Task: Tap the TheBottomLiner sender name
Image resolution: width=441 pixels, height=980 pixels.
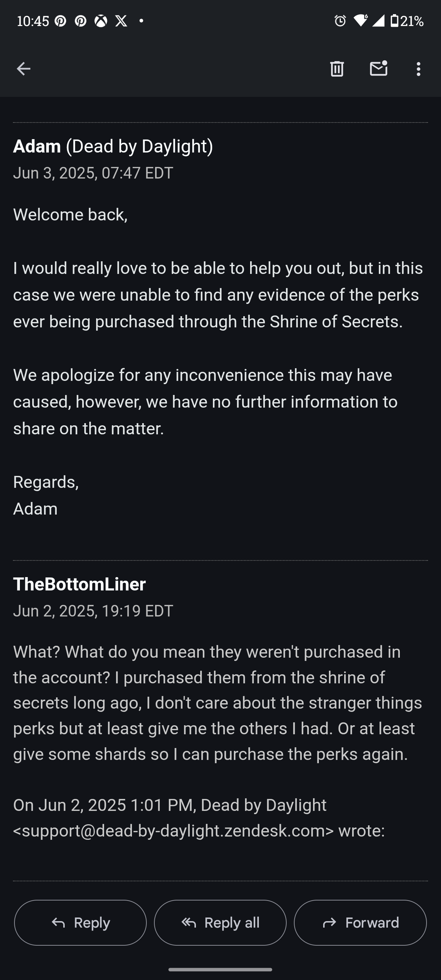Action: [x=80, y=584]
